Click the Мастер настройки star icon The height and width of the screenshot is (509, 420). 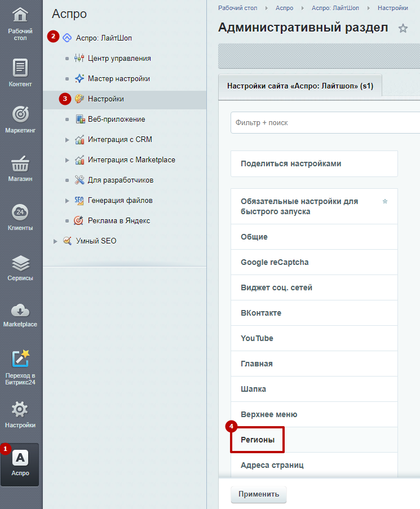pos(79,78)
